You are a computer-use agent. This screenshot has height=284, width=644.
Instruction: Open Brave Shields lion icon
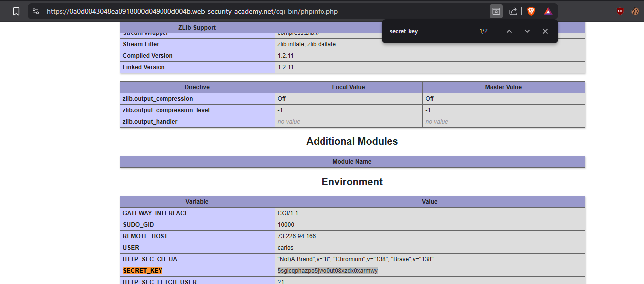pos(531,11)
